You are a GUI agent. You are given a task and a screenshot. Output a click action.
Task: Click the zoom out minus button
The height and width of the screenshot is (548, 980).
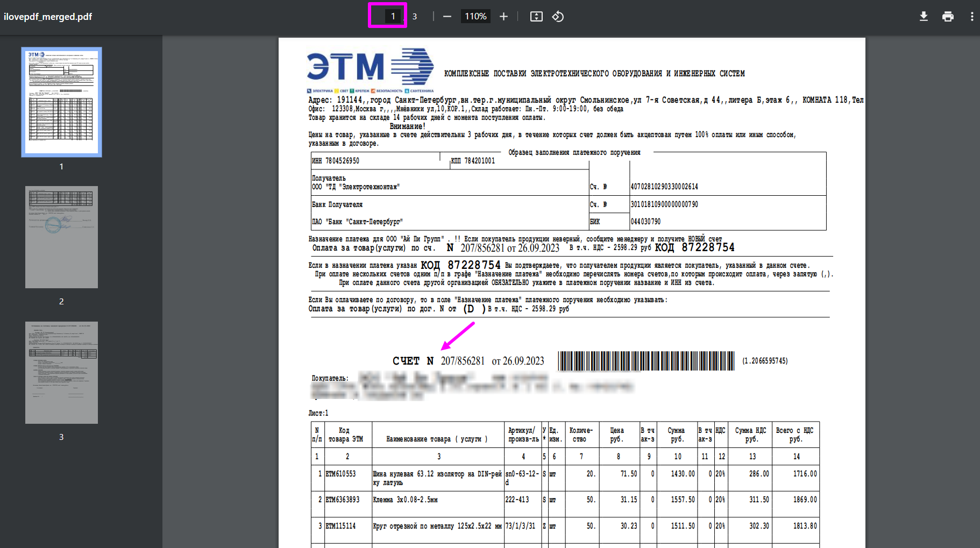447,17
